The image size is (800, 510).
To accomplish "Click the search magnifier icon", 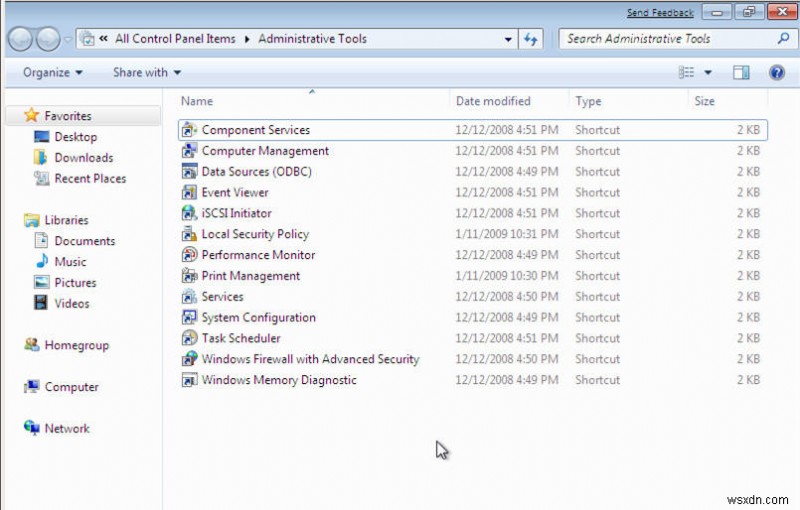I will (784, 38).
